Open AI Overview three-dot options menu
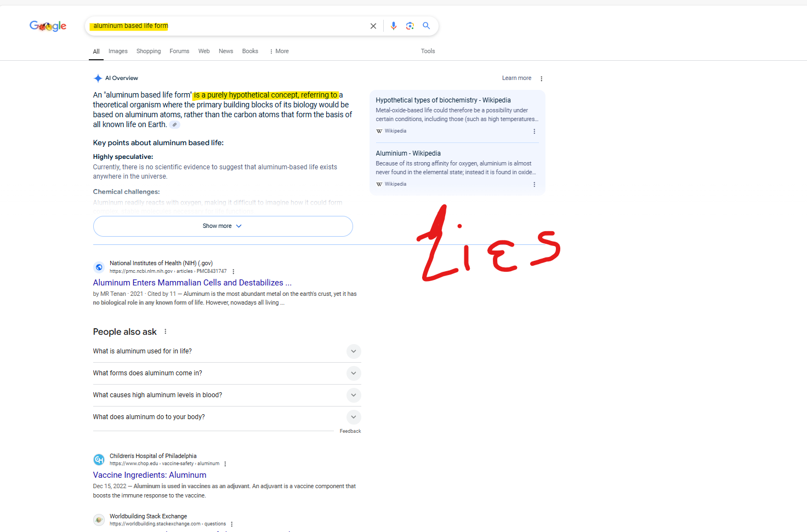The height and width of the screenshot is (532, 807). pyautogui.click(x=541, y=78)
